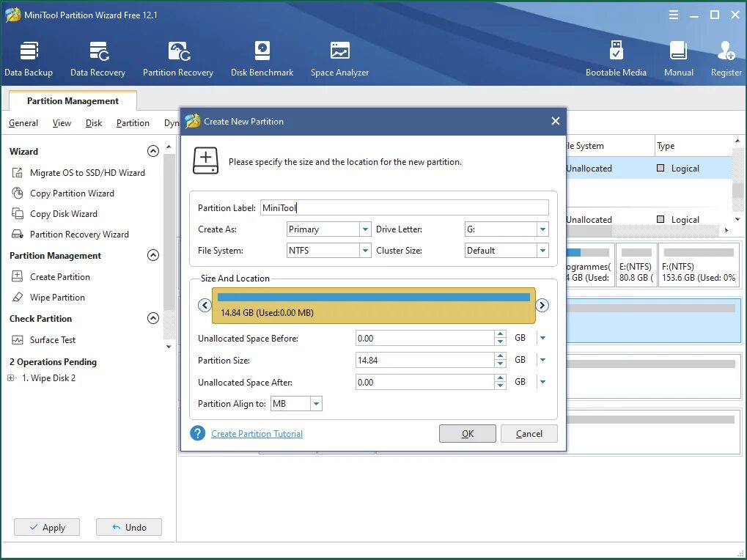
Task: Open Partition Recovery Wizard in sidebar
Action: click(x=70, y=235)
